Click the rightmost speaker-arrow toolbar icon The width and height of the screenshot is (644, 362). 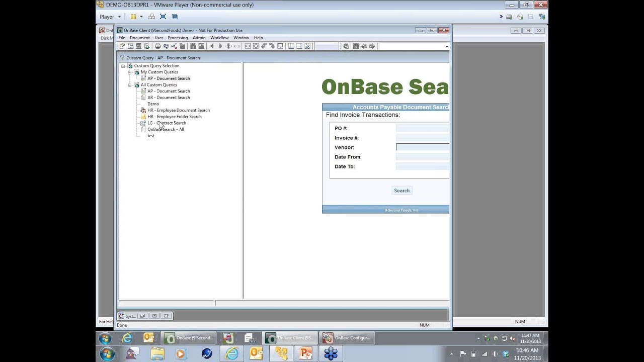[372, 46]
